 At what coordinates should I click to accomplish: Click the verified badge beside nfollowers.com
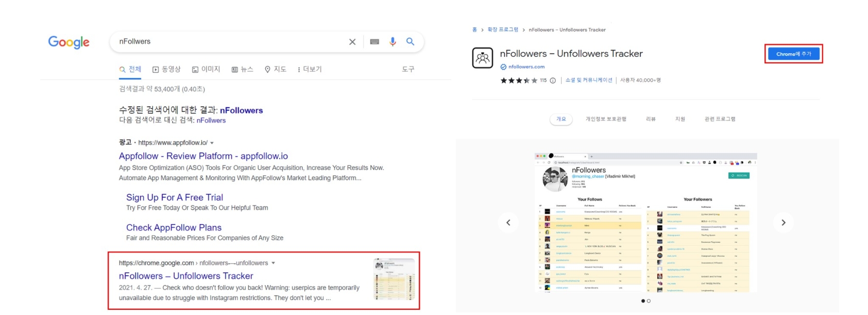click(x=503, y=67)
